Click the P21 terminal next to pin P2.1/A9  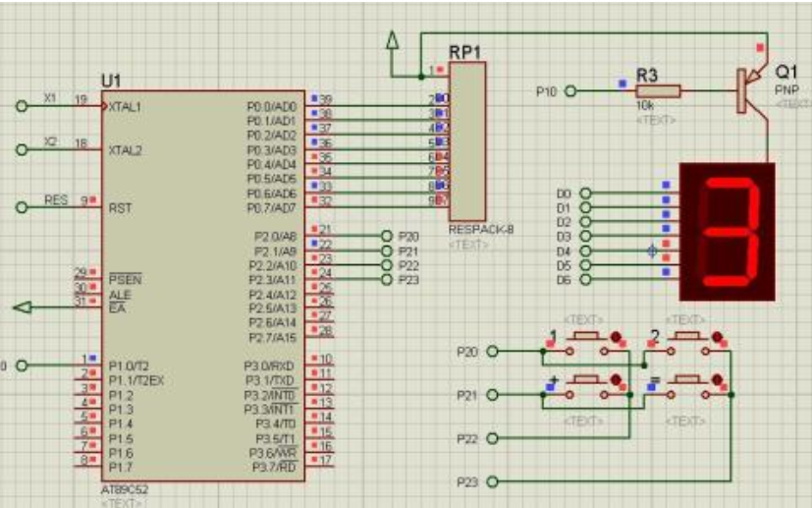point(386,251)
